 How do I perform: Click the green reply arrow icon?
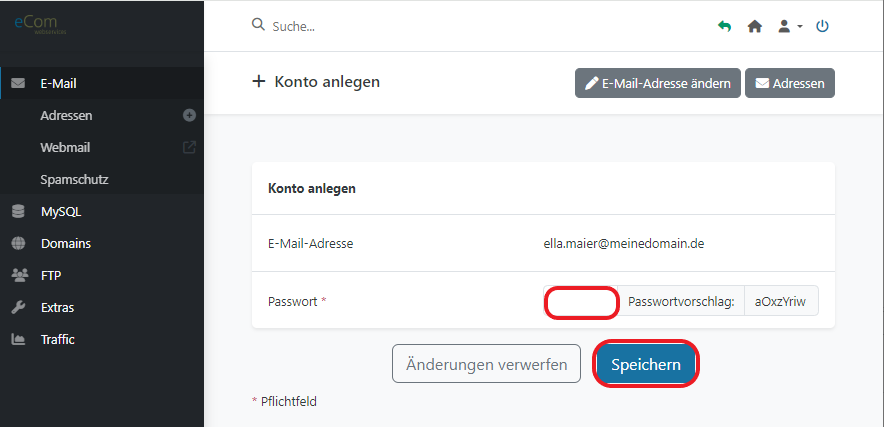click(725, 26)
